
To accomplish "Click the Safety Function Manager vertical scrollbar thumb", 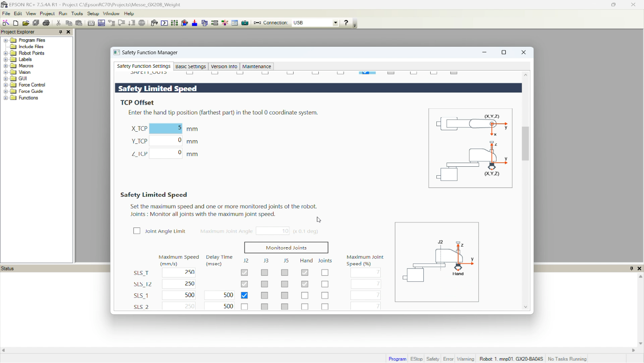I will (x=525, y=144).
